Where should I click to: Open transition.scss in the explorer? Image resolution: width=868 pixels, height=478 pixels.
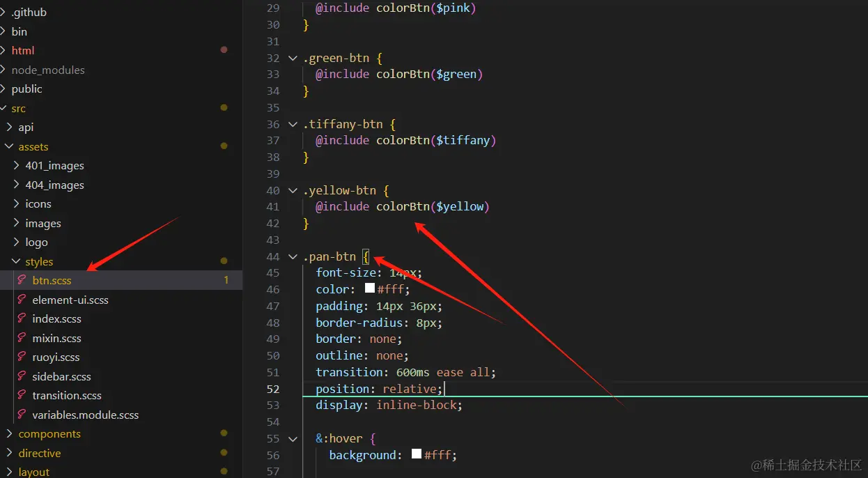(67, 395)
